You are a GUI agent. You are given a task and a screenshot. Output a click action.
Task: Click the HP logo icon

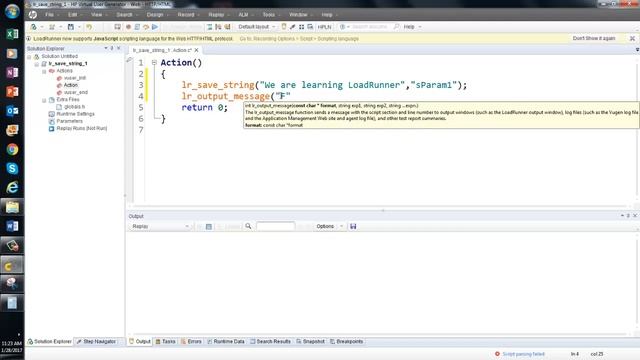tap(33, 15)
